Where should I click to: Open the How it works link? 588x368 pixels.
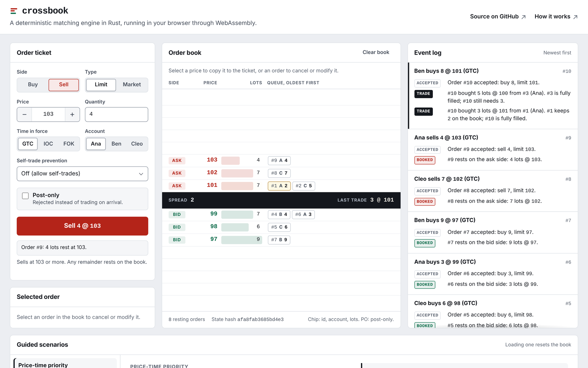coord(556,17)
